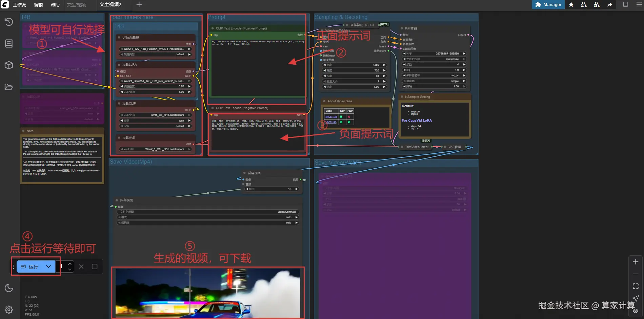Open the CLIP名称 umt5_xxl dropdown

[156, 115]
